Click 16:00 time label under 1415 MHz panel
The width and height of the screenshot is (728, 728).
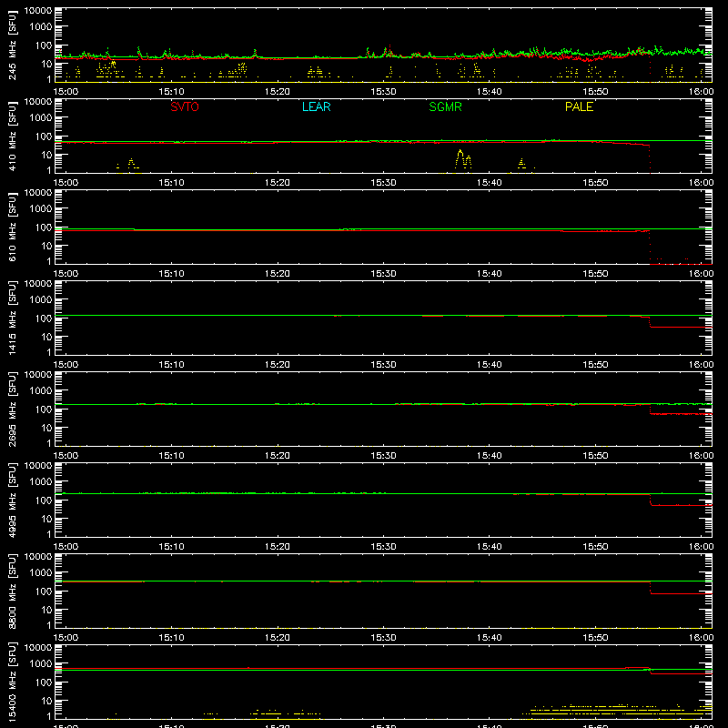coord(701,365)
